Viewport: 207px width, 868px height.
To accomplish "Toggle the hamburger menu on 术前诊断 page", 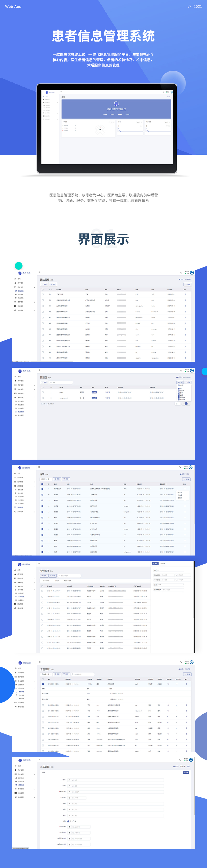I will [x=39, y=662].
